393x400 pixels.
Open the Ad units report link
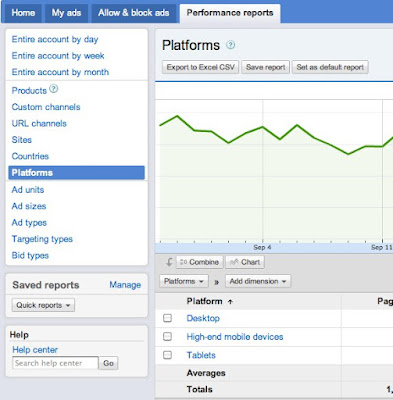(28, 190)
